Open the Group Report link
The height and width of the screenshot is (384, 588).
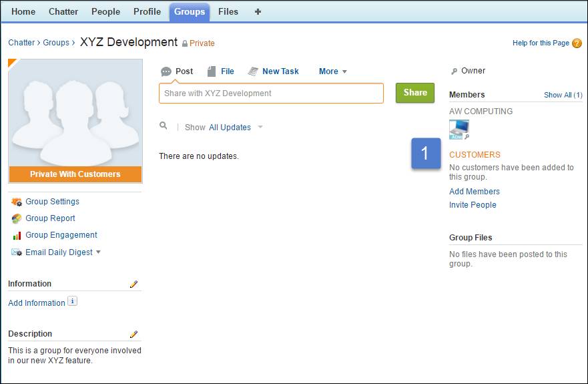(50, 218)
